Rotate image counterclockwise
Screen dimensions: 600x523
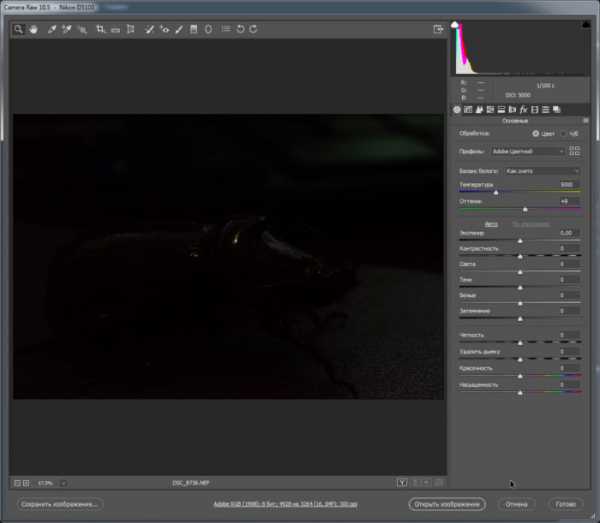coord(240,30)
